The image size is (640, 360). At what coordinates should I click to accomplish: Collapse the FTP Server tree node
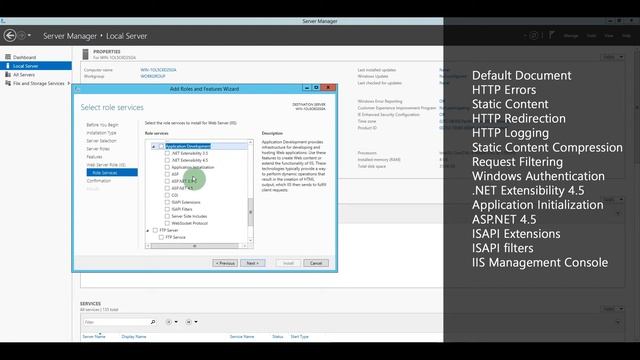(148, 231)
